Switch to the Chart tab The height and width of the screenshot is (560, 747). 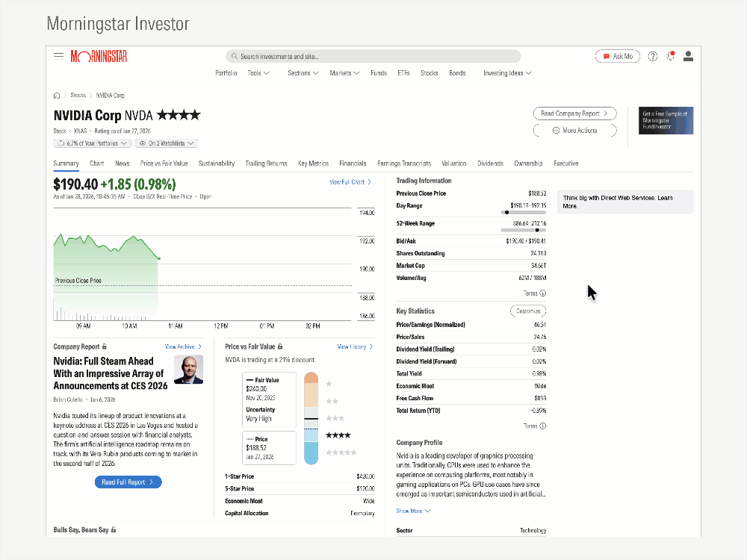coord(96,164)
